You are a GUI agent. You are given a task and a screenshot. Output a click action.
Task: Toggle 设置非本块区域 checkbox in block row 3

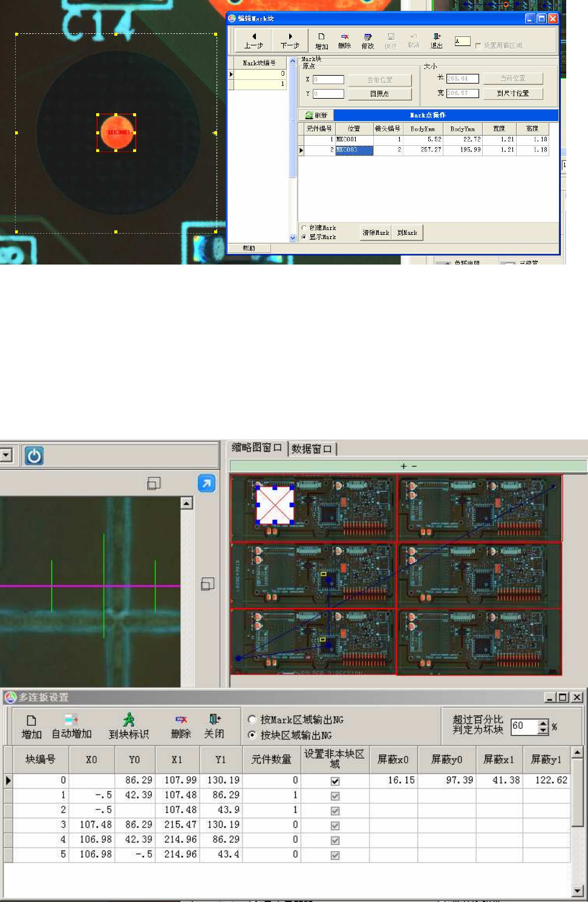click(x=335, y=825)
